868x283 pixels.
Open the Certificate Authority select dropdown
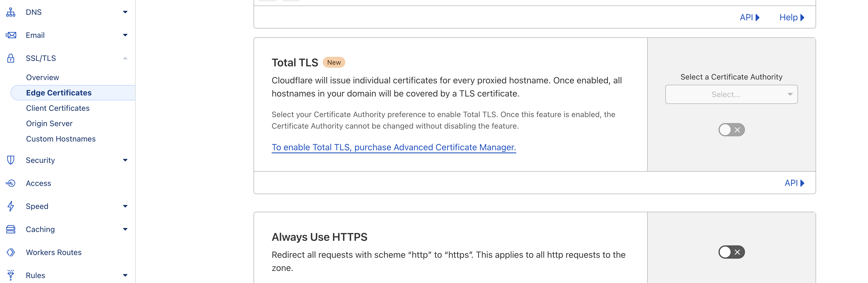731,95
